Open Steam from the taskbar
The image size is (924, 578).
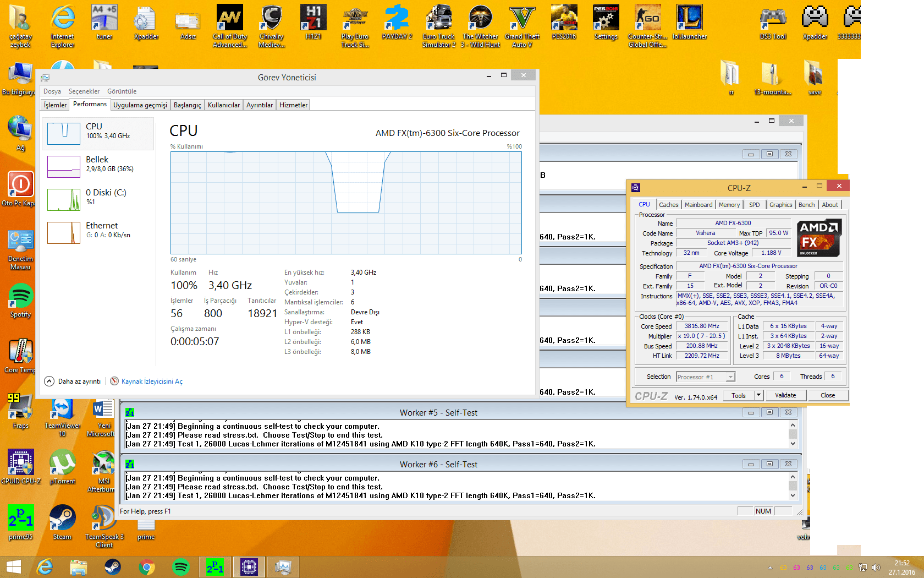click(x=113, y=566)
